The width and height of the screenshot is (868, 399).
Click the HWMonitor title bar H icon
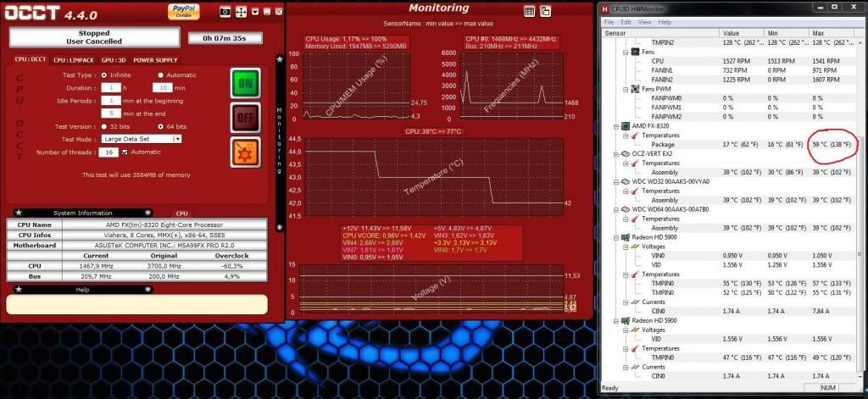[x=605, y=8]
